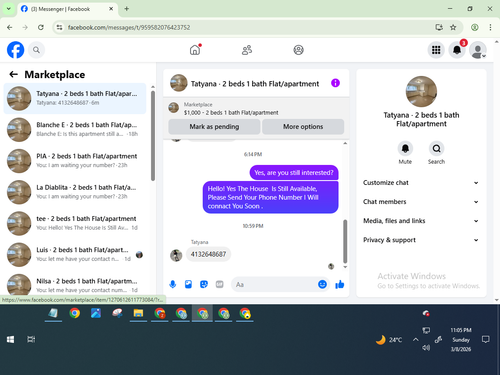
Task: Click the listing thumbnail in right panel
Action: click(421, 91)
